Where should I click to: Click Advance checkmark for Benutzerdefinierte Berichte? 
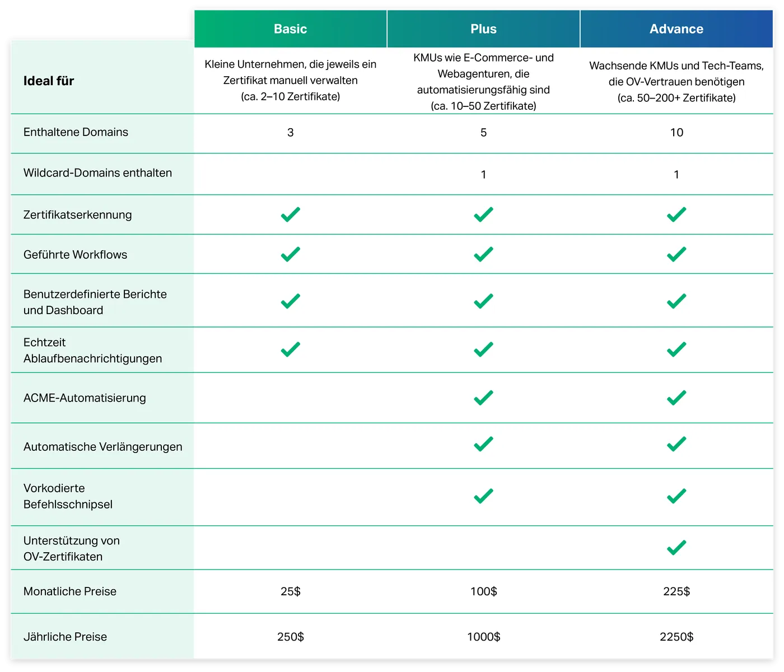point(676,301)
